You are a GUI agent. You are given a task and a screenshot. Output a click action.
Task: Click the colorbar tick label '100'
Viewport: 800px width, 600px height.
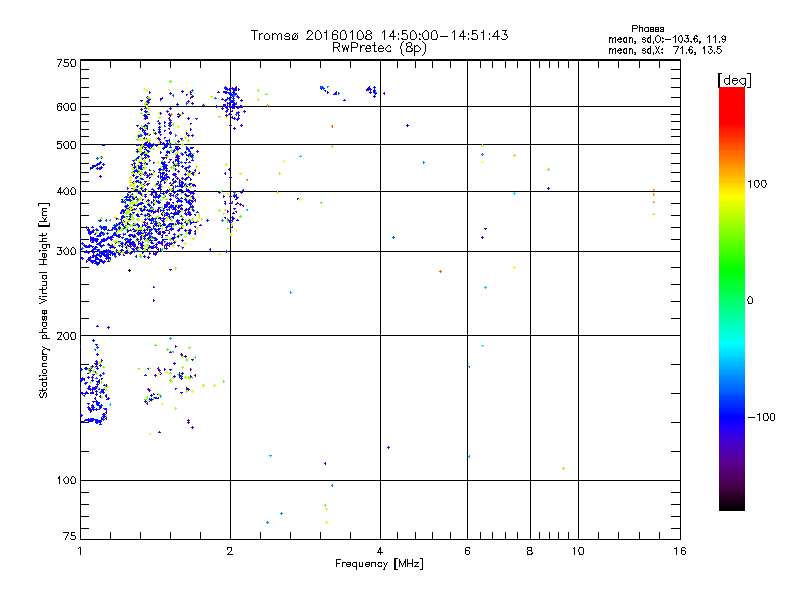tap(757, 184)
